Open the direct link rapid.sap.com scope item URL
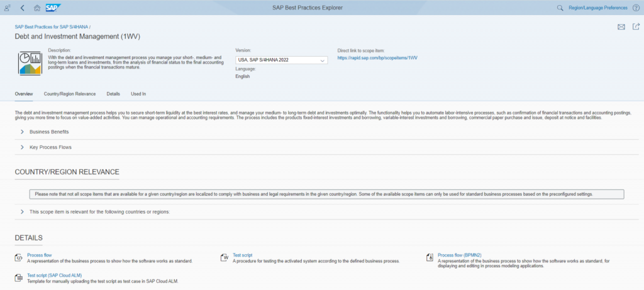The width and height of the screenshot is (644, 290). 377,59
